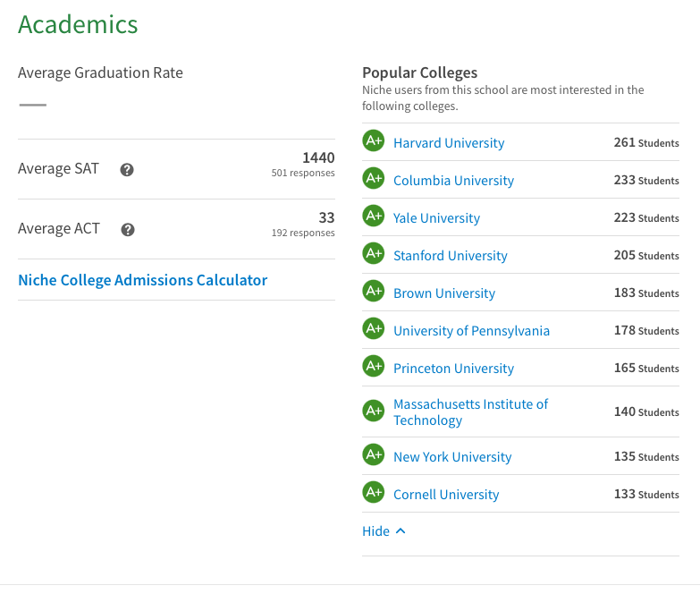Select the Stanford University link

coord(450,256)
